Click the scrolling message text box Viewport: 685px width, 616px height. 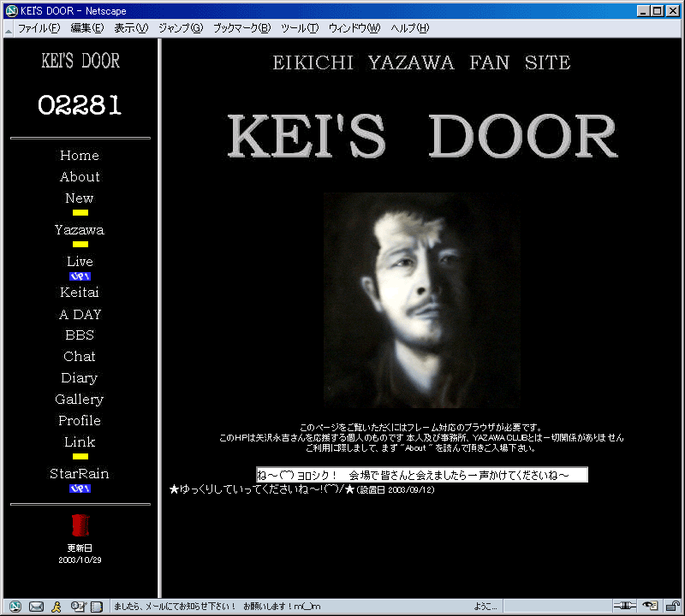[x=422, y=475]
